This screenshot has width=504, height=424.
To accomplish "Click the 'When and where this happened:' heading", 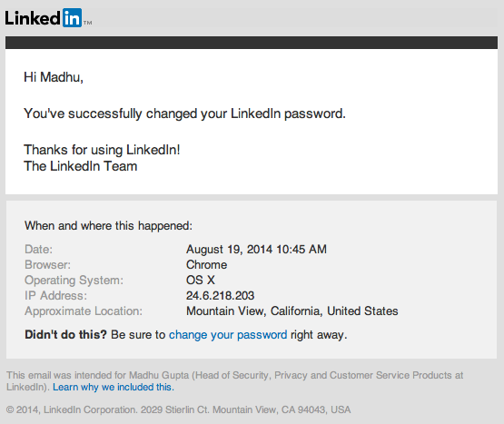I will [x=108, y=226].
